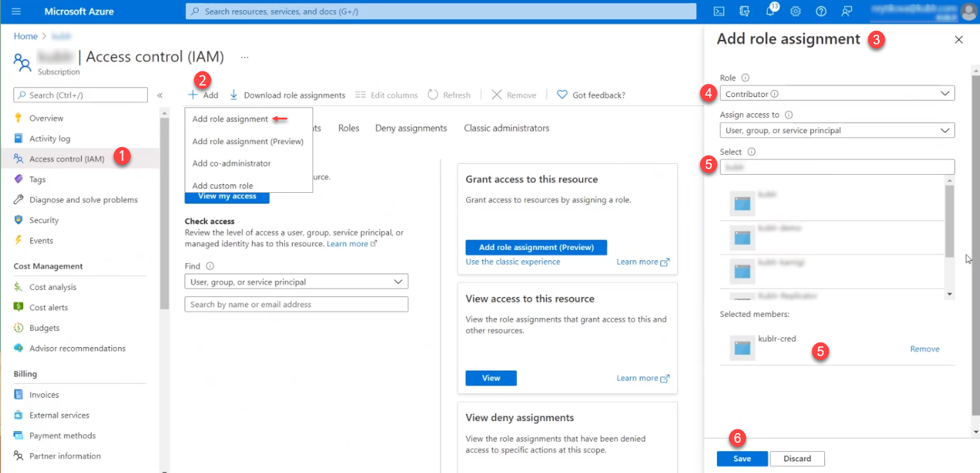This screenshot has height=473, width=980.
Task: Click the External services icon
Action: pyautogui.click(x=18, y=415)
